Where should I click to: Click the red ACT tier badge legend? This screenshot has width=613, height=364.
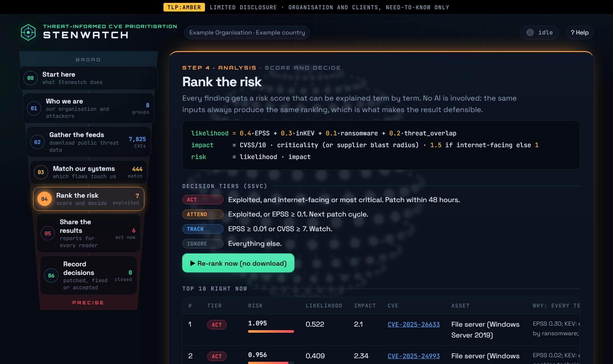(x=203, y=200)
